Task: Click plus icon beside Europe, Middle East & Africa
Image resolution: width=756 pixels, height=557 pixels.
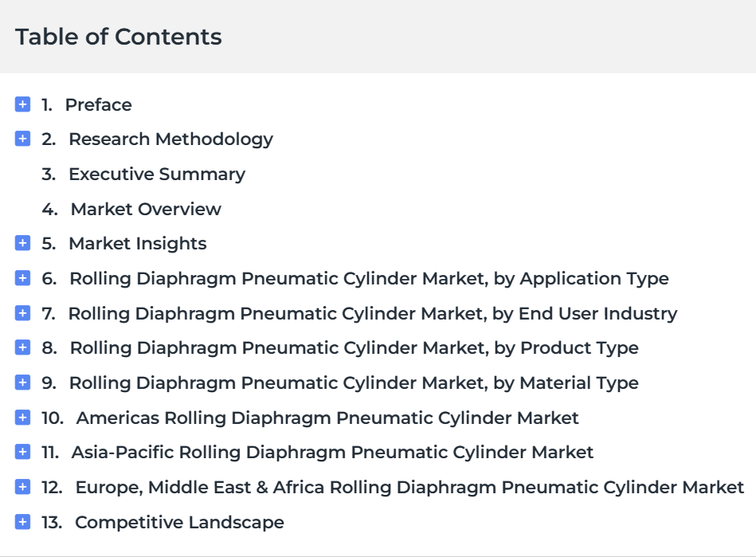Action: click(x=22, y=487)
